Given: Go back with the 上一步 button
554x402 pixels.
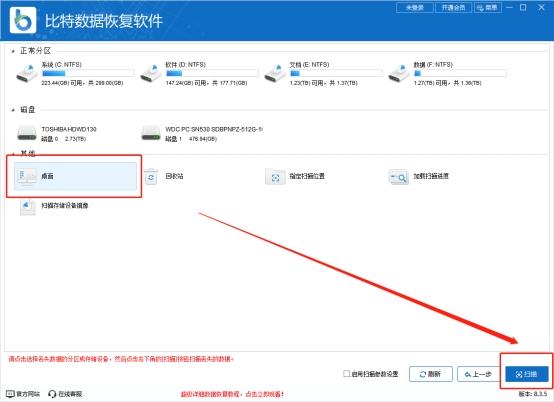Looking at the screenshot, I should pos(479,374).
